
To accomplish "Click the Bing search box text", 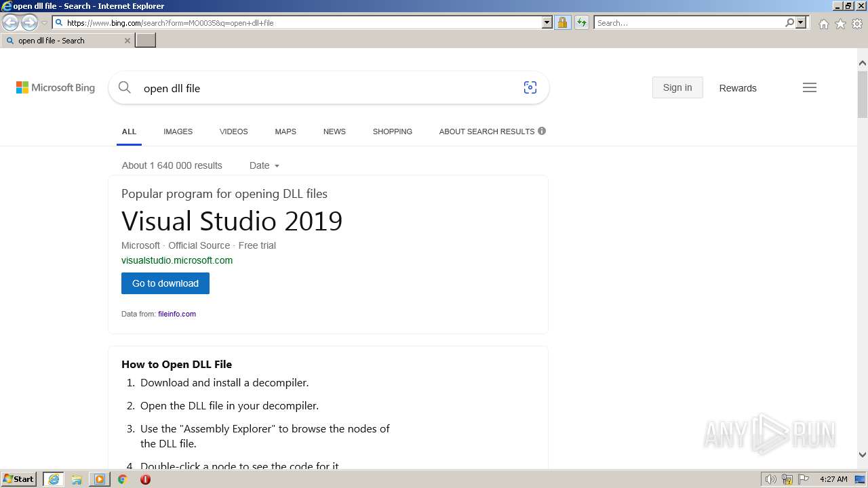I will [x=172, y=88].
